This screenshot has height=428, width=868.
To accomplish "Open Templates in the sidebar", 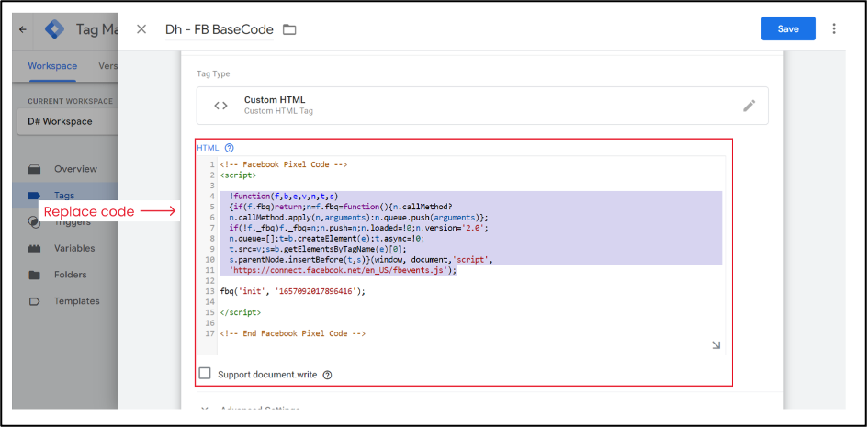I will point(77,301).
